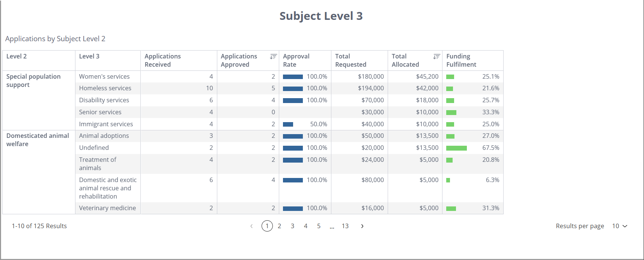This screenshot has height=260, width=644.
Task: Jump to page 2 of results
Action: pyautogui.click(x=279, y=226)
